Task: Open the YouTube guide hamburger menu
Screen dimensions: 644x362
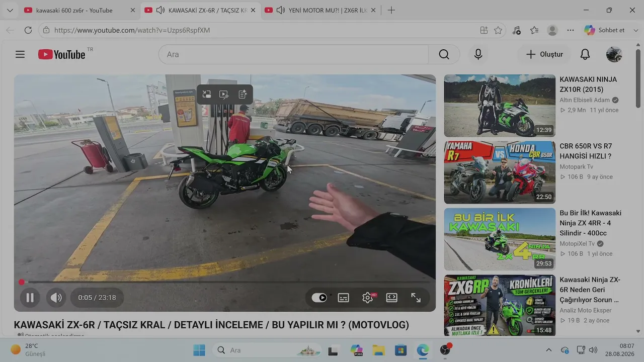Action: [20, 54]
